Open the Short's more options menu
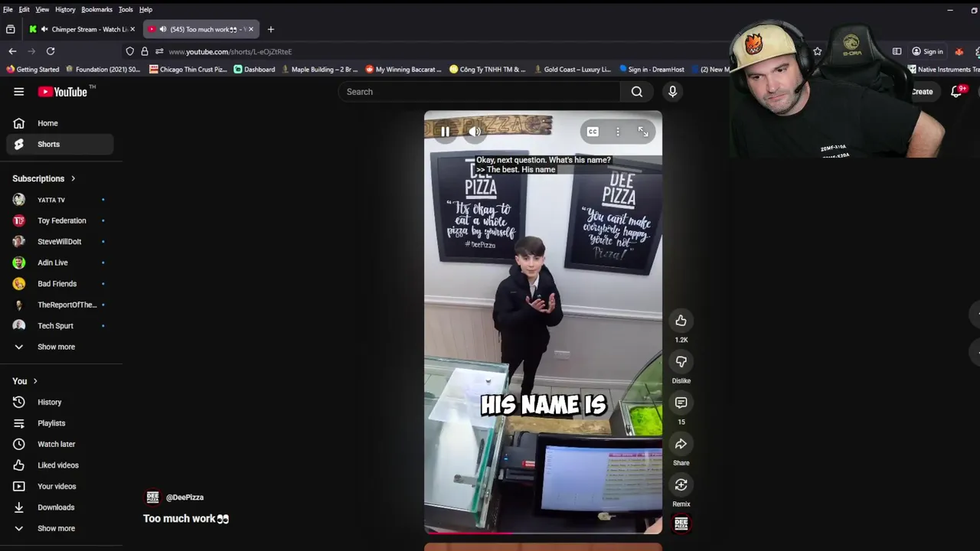Screen dimensions: 980x551 [618, 132]
